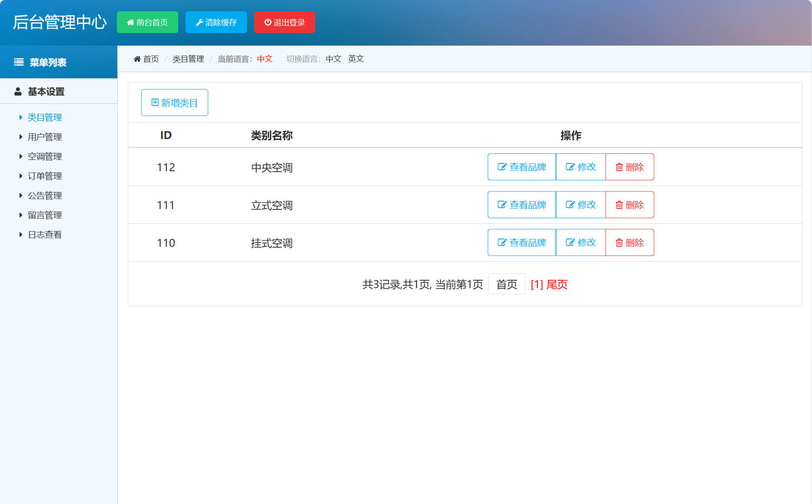Click the home icon in the breadcrumb
This screenshot has width=812, height=504.
(137, 58)
